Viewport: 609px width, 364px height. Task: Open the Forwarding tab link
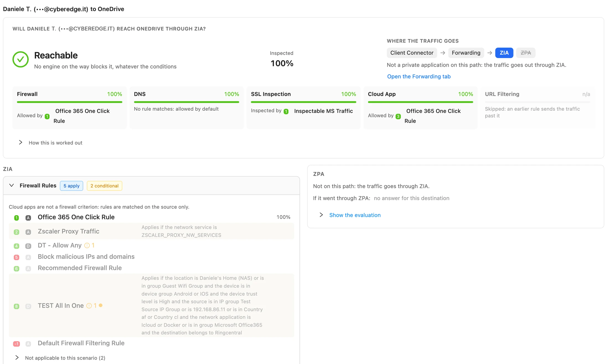[x=419, y=77]
